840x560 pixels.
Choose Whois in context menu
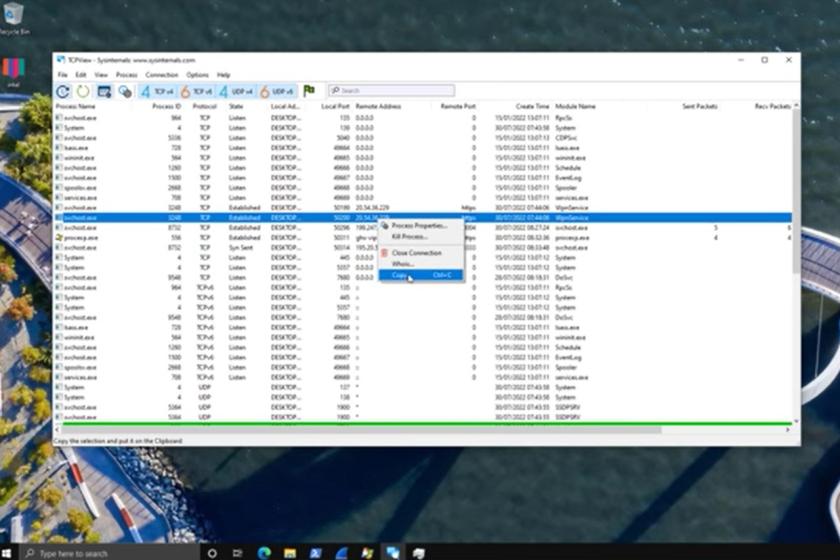tap(421, 264)
